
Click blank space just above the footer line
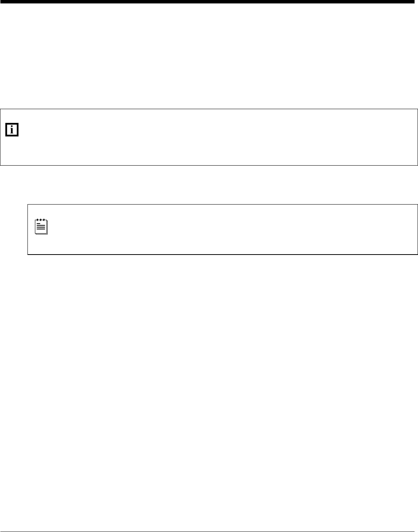209,523
